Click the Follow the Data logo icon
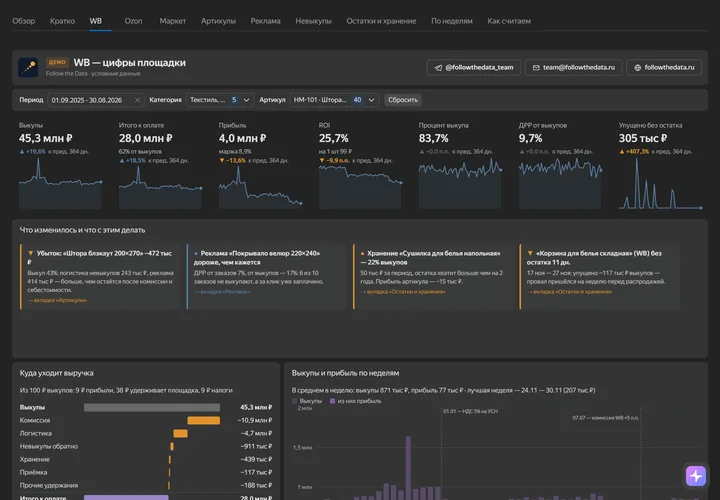Viewport: 720px width, 500px height. click(28, 67)
